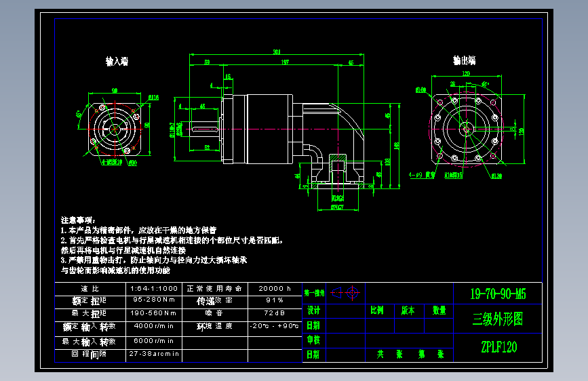Viewport: 588px width, 381px height.
Task: Click the 4-φ9 贯穿 hole annotation
Action: (423, 175)
